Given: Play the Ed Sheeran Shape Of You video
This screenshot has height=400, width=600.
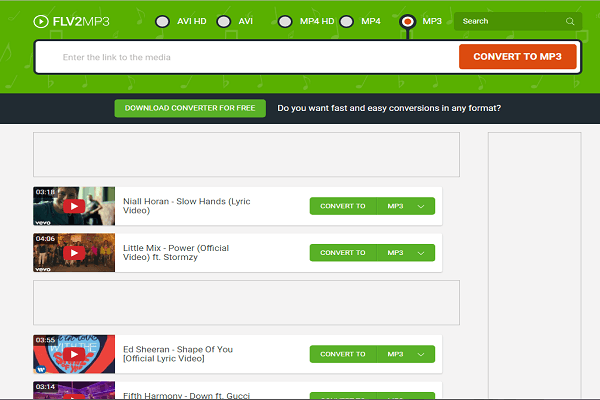Looking at the screenshot, I should pos(74,354).
